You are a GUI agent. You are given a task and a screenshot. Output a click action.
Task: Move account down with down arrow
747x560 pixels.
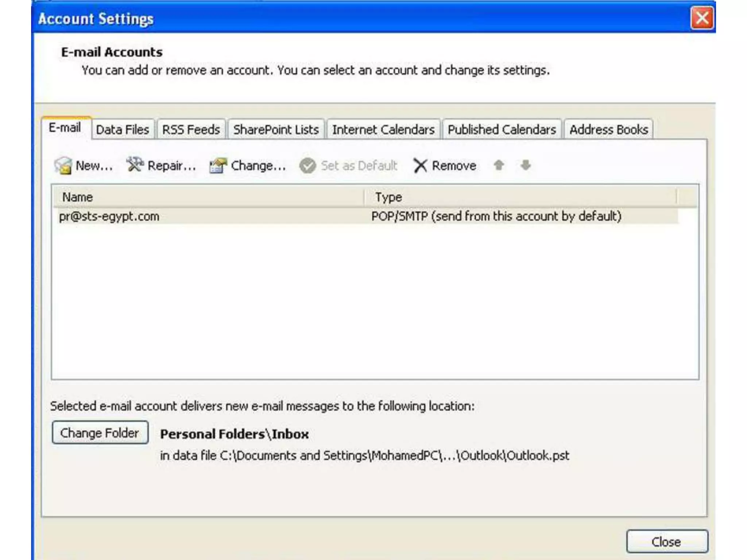pos(525,165)
